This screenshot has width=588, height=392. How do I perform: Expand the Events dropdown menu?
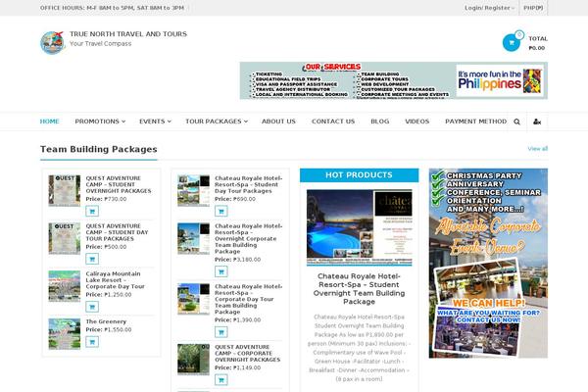[155, 122]
